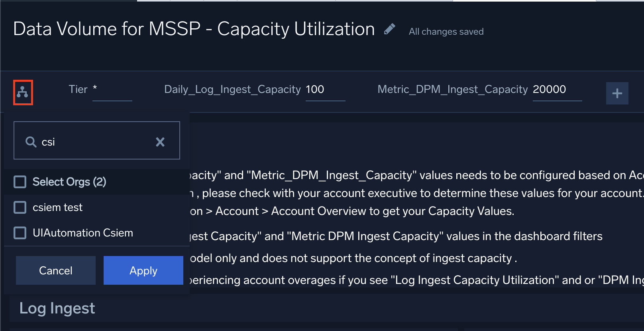This screenshot has height=331, width=644.
Task: Click the 'Tier' filter label
Action: (x=78, y=89)
